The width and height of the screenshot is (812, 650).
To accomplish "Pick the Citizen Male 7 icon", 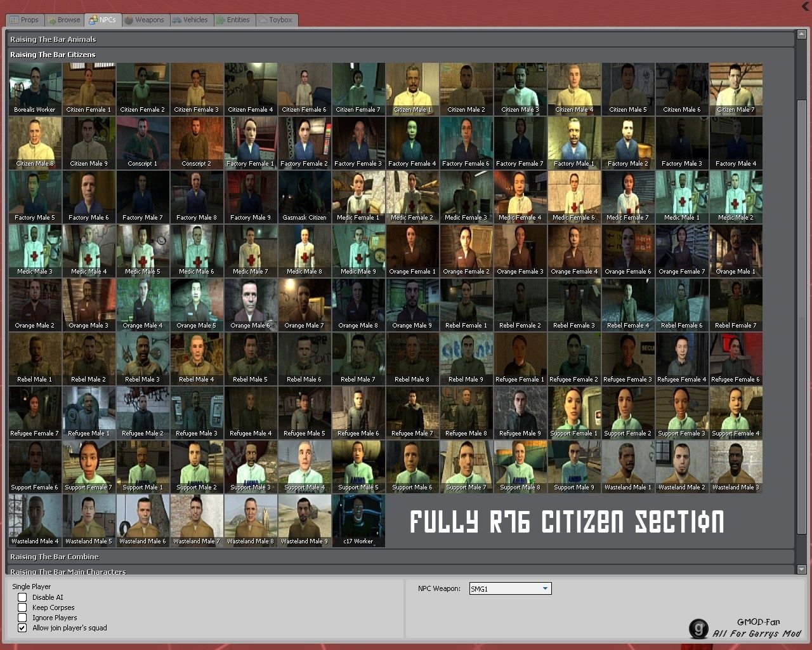I will point(736,89).
